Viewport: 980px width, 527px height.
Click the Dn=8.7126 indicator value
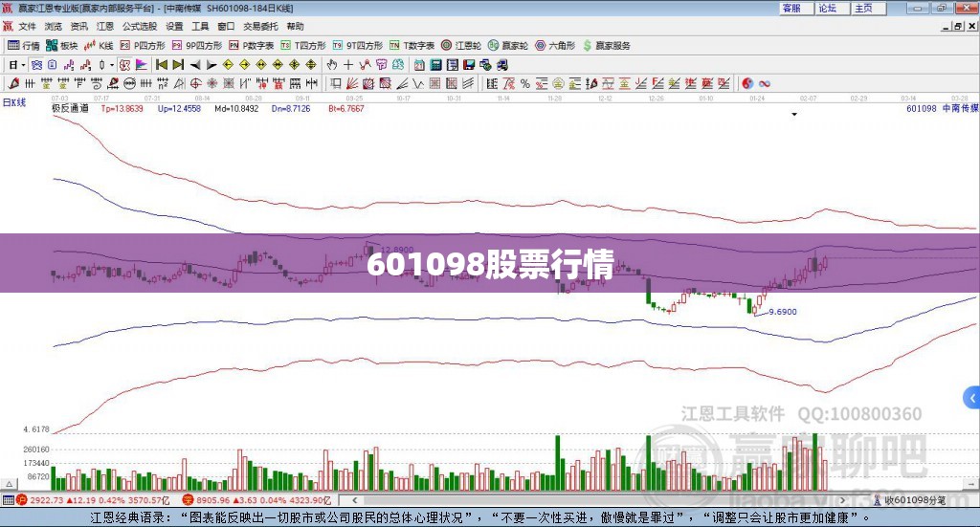click(x=291, y=109)
